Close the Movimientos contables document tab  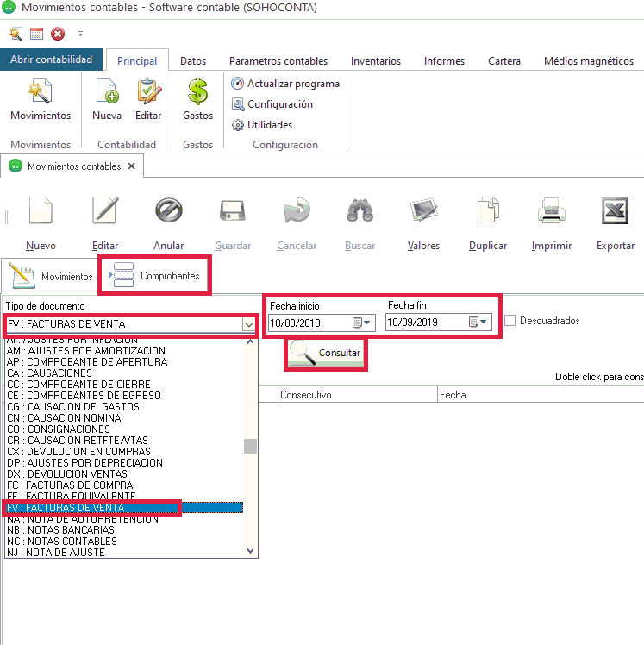coord(130,166)
